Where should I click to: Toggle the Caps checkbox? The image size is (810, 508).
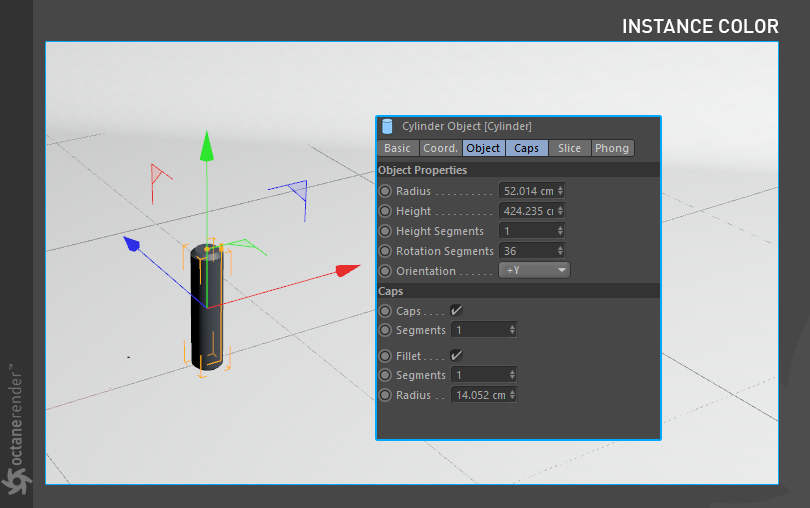pos(456,310)
